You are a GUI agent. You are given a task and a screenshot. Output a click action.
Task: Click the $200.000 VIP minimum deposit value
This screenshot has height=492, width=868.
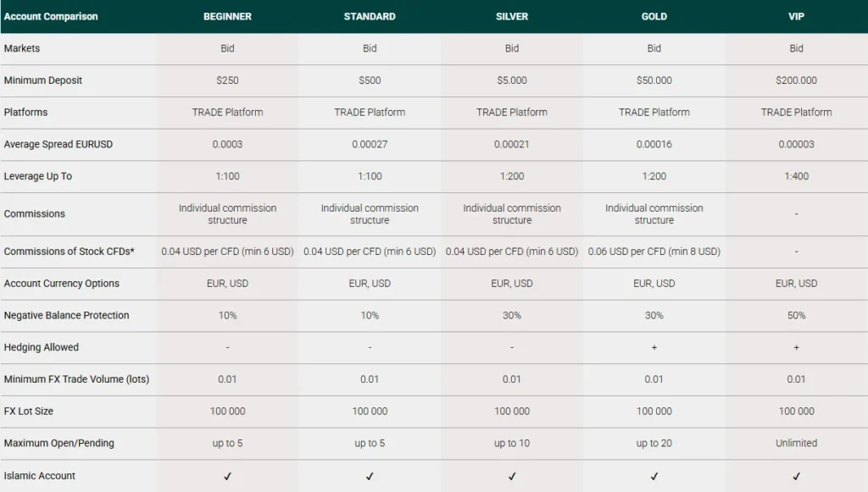point(797,80)
